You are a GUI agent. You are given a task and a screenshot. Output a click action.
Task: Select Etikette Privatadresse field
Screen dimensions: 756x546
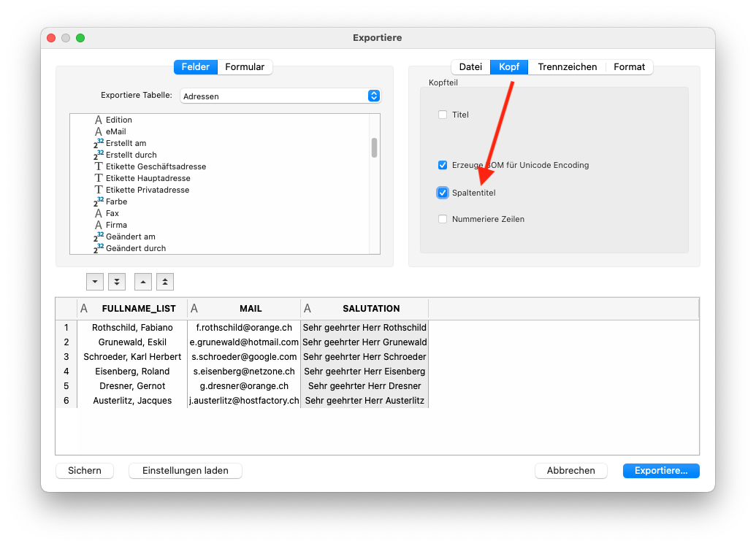click(x=148, y=190)
